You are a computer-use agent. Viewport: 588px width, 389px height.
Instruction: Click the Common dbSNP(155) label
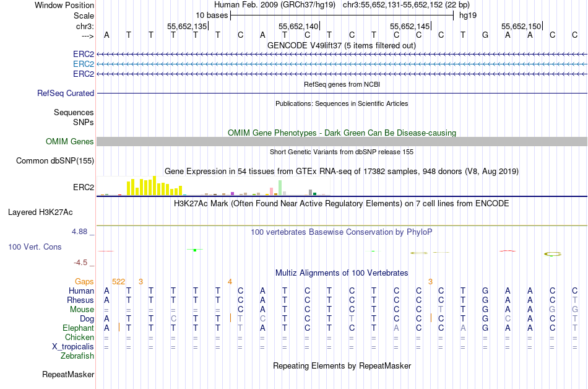tap(54, 160)
